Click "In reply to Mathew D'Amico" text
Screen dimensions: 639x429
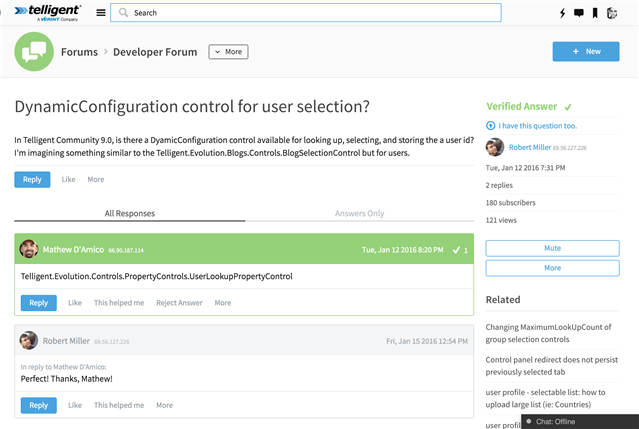click(64, 367)
